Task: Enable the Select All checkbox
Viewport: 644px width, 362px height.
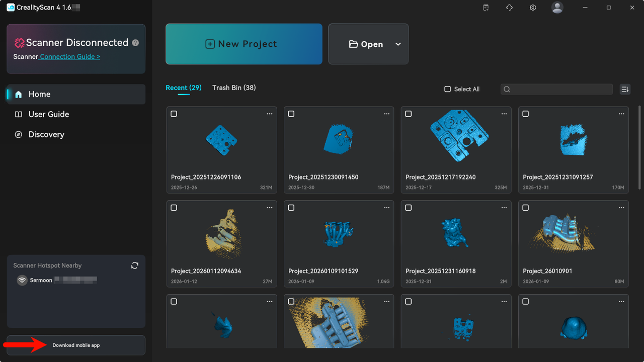Action: (x=447, y=89)
